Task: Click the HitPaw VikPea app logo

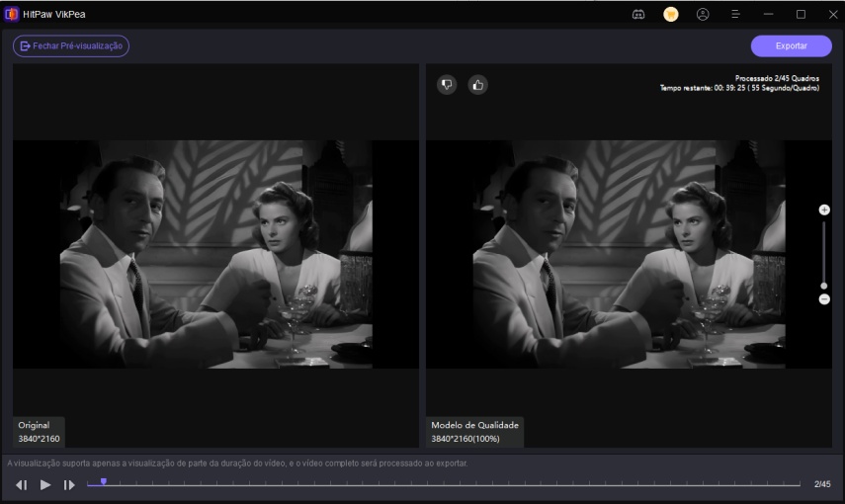Action: point(11,14)
